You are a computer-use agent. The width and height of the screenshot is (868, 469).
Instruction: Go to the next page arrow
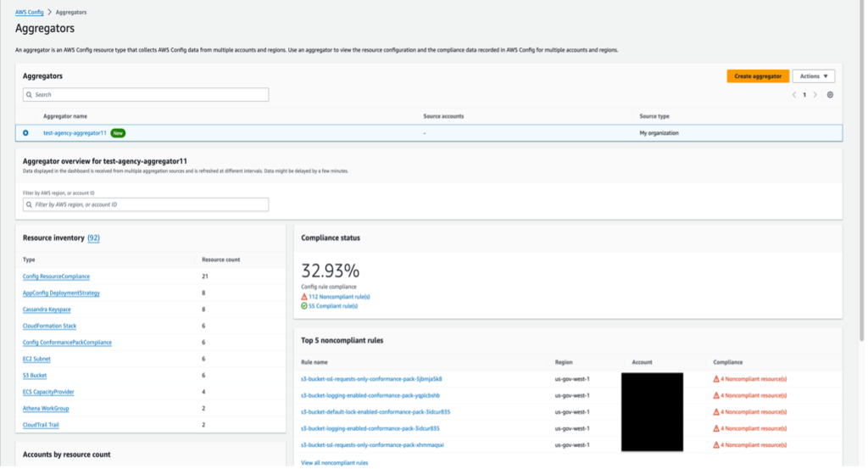point(815,95)
